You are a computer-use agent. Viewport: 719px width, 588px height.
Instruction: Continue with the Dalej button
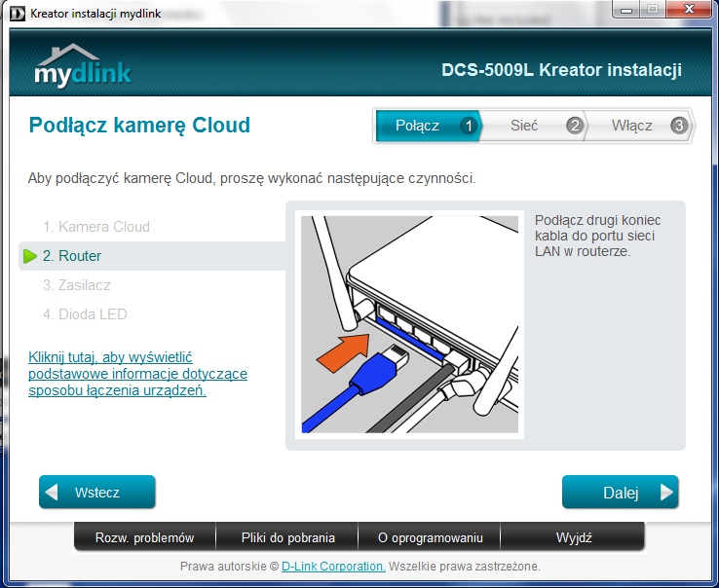click(x=620, y=492)
